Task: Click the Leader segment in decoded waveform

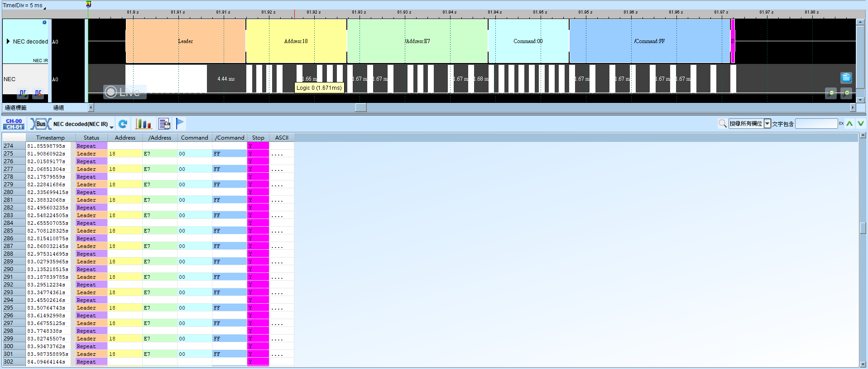Action: tap(186, 41)
